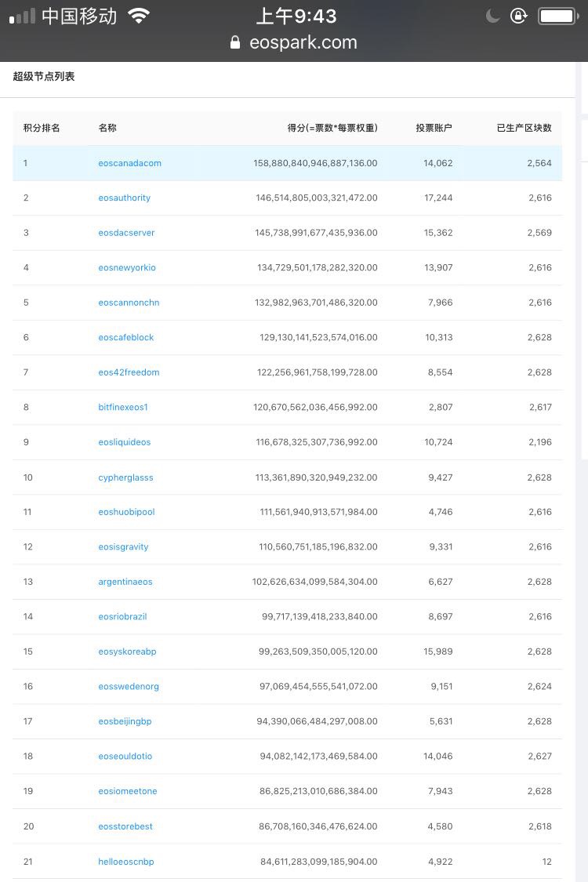Viewport: 588px width, 882px height.
Task: Open bitfinexeos1 node link
Action: click(122, 407)
